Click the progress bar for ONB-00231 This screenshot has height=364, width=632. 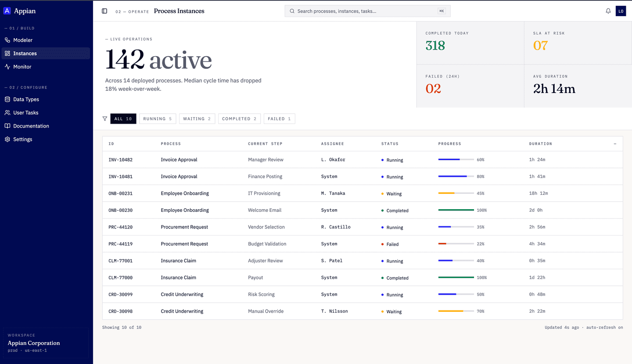(456, 192)
